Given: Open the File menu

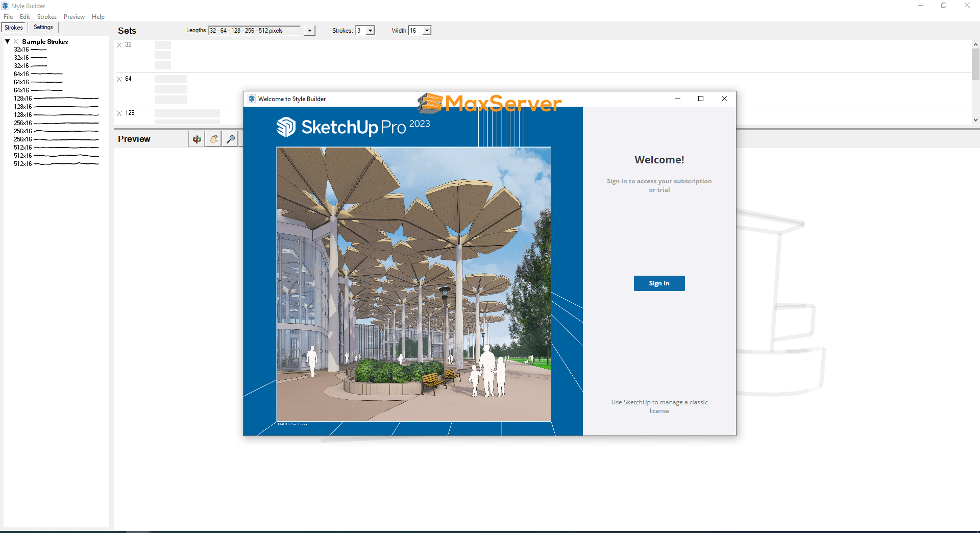Looking at the screenshot, I should [x=8, y=17].
